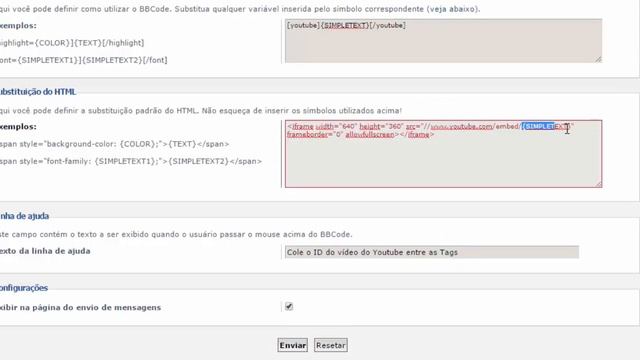Viewport: 640px width, 360px height.
Task: Click the 'Configurações' section heading
Action: pyautogui.click(x=24, y=288)
